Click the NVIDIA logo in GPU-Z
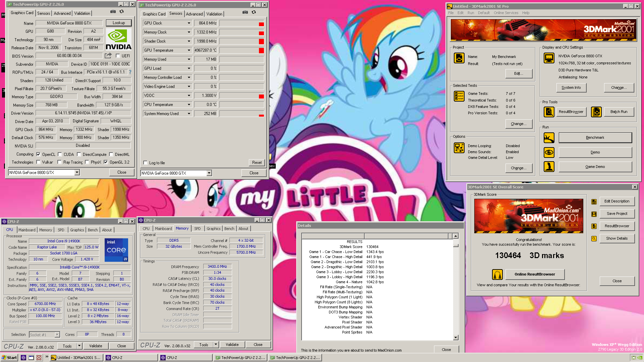 118,40
